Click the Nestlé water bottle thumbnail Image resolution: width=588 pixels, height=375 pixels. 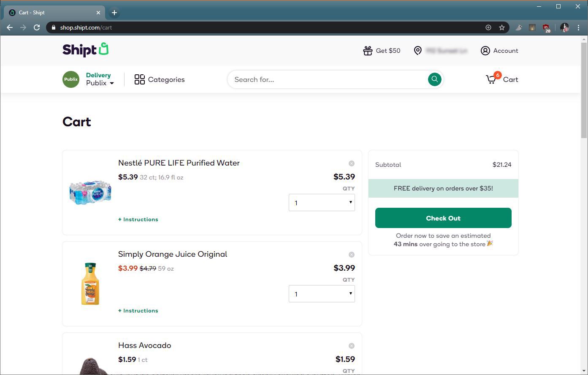(x=90, y=193)
